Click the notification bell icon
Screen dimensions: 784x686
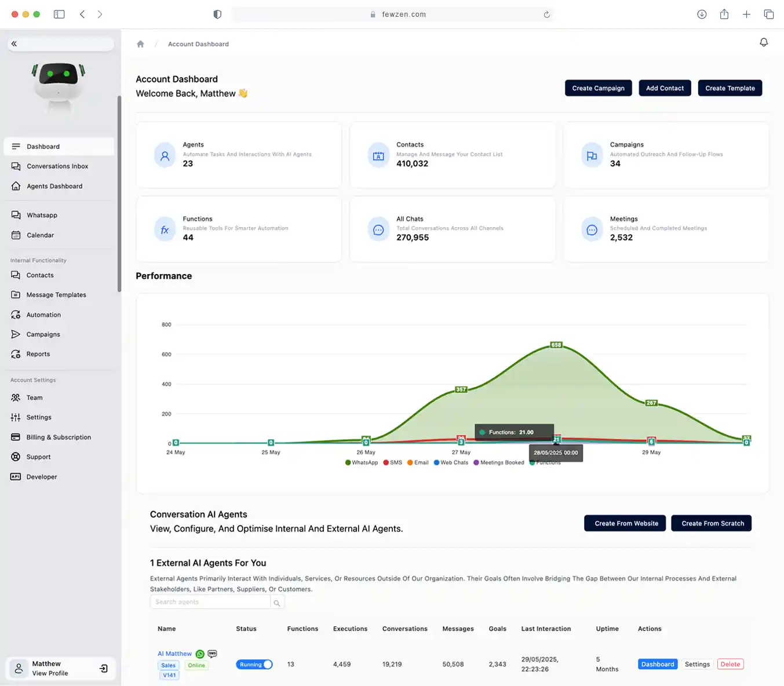pos(764,42)
